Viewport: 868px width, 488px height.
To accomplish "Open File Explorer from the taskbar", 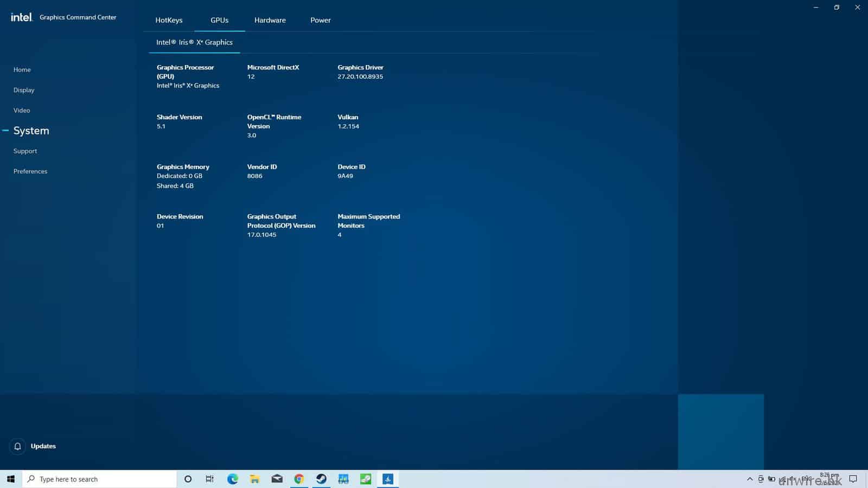I will click(x=254, y=479).
